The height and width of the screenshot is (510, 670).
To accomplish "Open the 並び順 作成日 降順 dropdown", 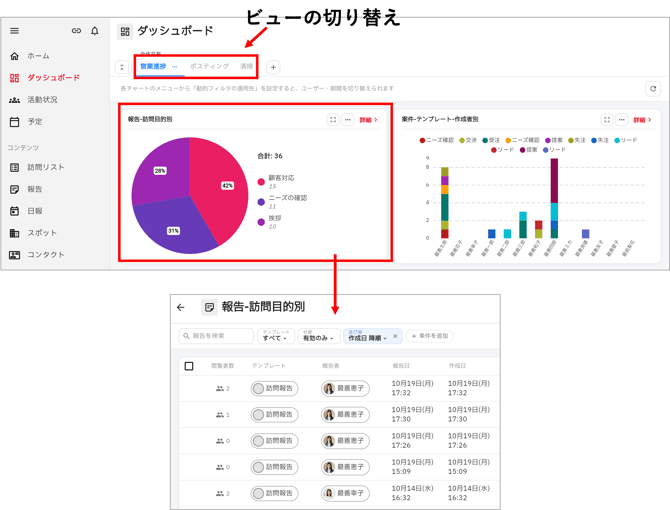I will [367, 336].
